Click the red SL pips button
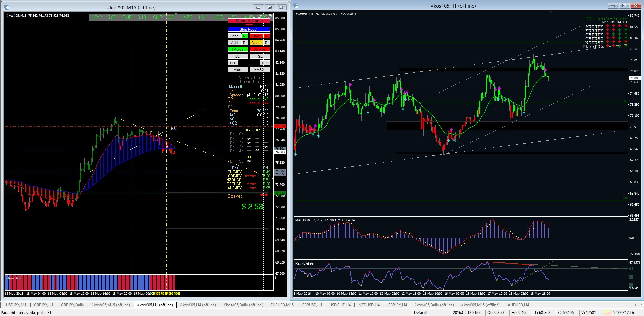The image size is (644, 316). click(259, 49)
